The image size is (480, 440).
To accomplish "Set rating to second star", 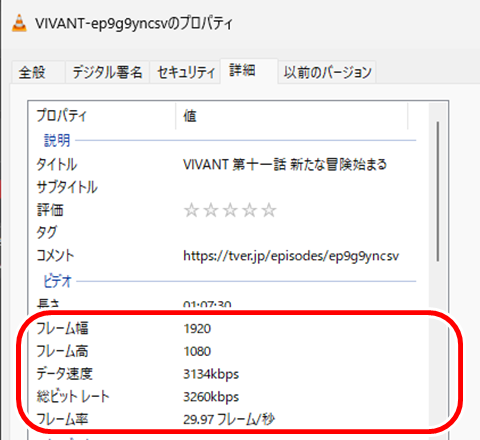I will click(211, 210).
